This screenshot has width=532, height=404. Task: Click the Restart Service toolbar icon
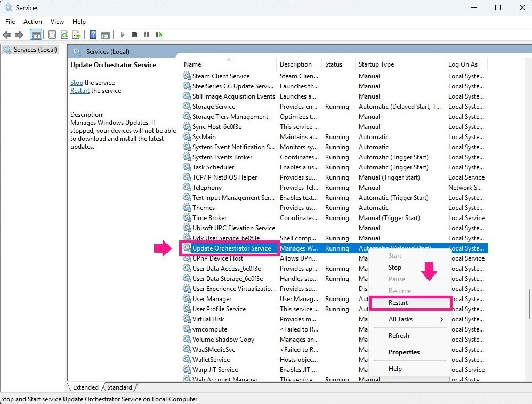159,35
